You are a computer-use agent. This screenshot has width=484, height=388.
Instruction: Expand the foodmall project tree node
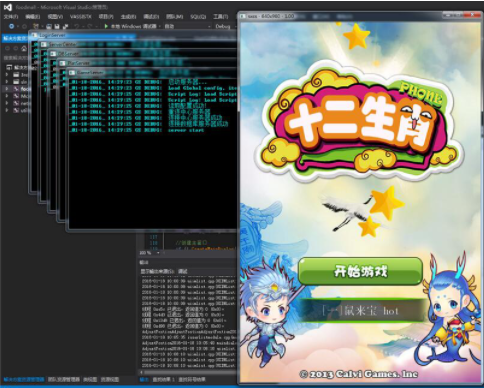[7, 89]
